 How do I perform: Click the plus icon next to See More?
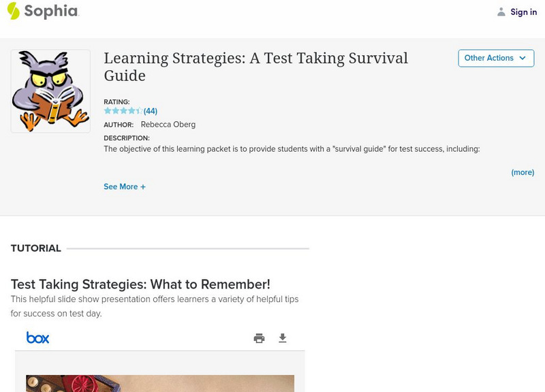point(143,186)
